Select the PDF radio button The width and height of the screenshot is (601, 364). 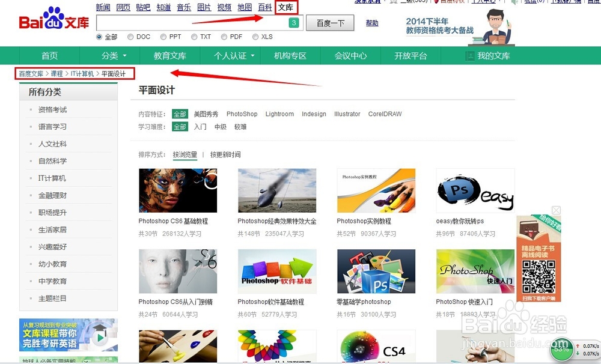click(224, 37)
